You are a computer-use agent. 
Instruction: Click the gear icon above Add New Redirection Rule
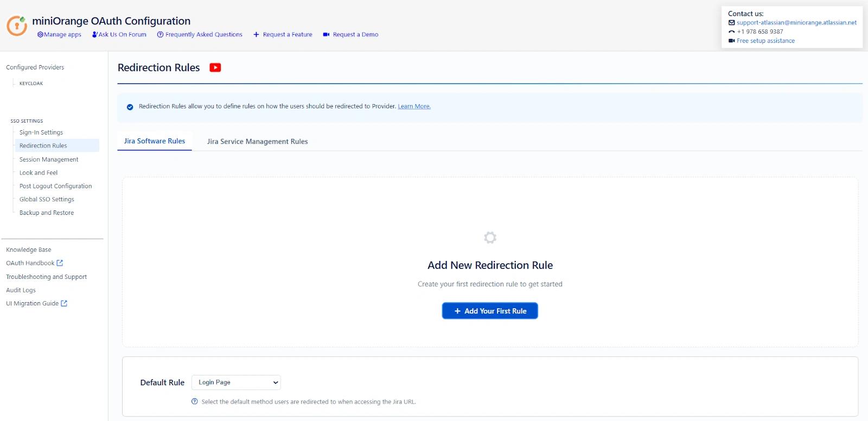[x=490, y=238]
